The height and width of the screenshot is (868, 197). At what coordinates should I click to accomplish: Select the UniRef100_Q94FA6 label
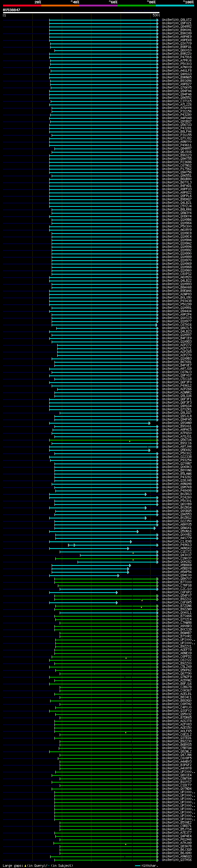(x=177, y=94)
